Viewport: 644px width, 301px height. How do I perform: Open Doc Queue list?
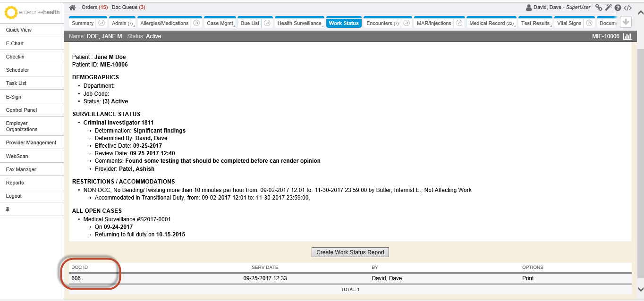pyautogui.click(x=128, y=8)
